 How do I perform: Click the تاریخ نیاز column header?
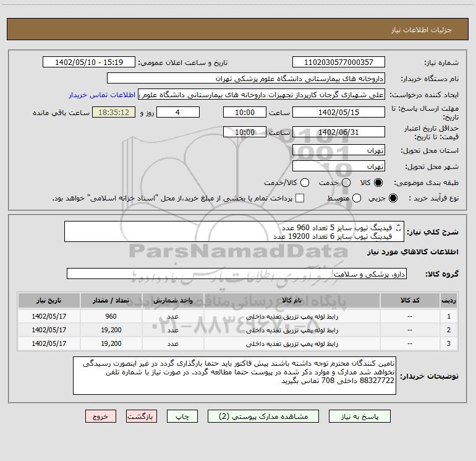49,300
